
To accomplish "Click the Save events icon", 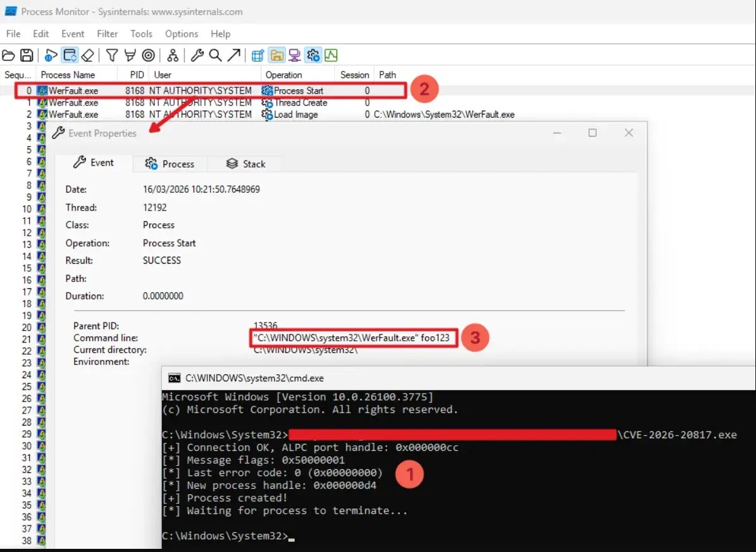I will (x=25, y=56).
